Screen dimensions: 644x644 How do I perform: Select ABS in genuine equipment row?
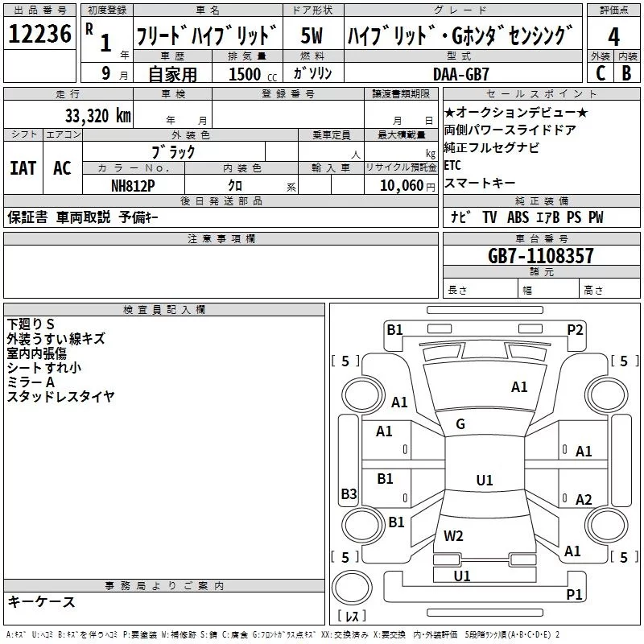pyautogui.click(x=518, y=217)
